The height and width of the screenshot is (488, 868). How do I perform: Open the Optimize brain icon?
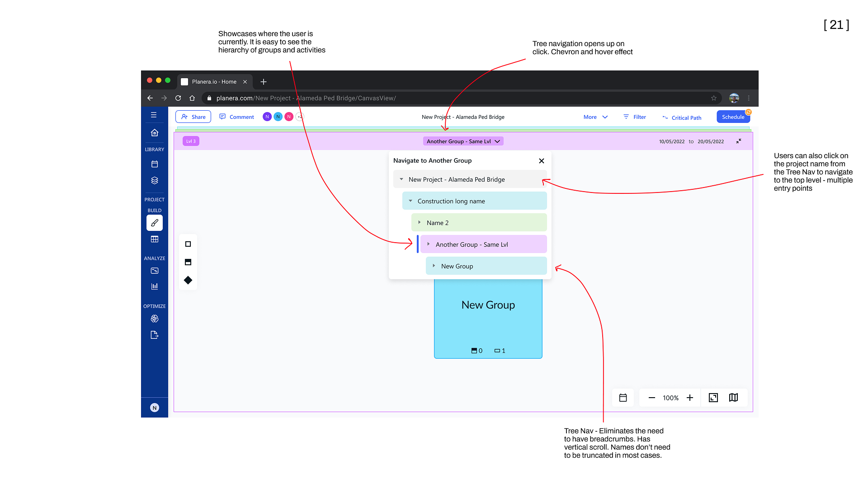(155, 319)
